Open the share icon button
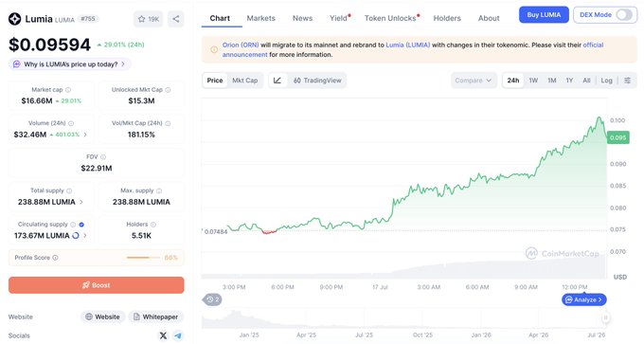Image resolution: width=644 pixels, height=344 pixels. point(176,19)
